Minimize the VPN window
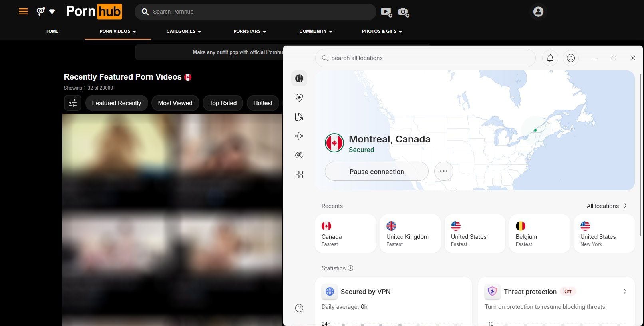 tap(595, 58)
